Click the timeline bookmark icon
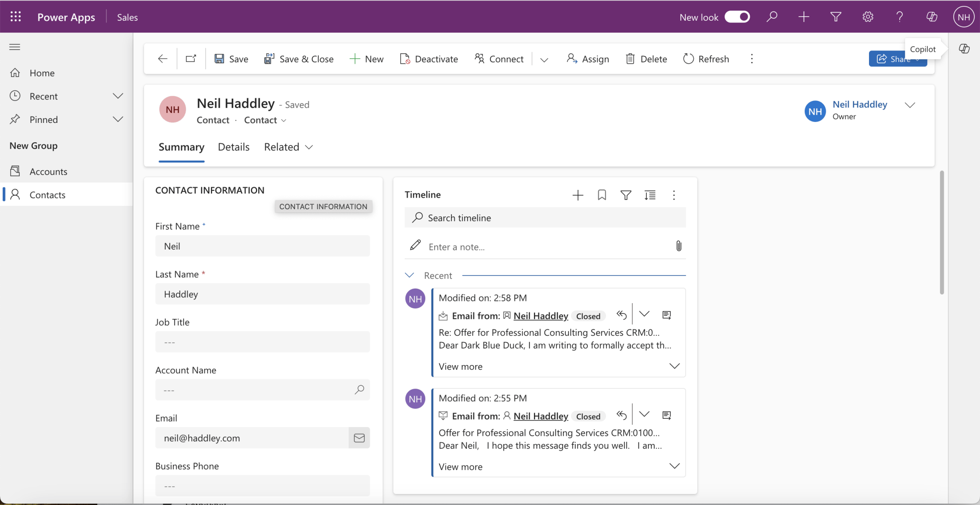This screenshot has width=980, height=505. 601,195
